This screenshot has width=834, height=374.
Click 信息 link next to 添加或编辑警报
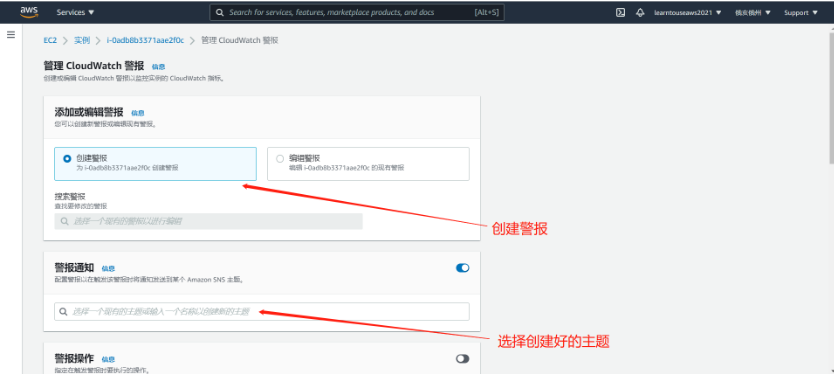138,113
